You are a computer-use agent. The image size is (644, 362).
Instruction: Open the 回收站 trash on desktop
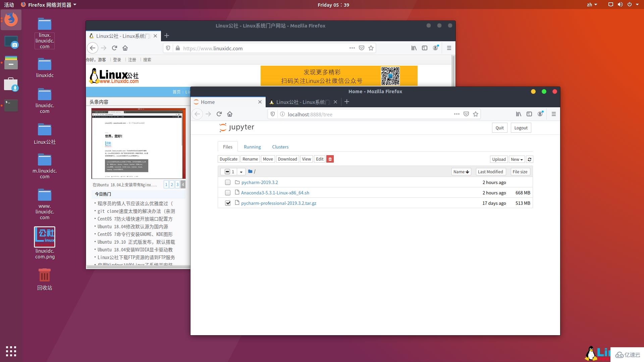pyautogui.click(x=45, y=279)
